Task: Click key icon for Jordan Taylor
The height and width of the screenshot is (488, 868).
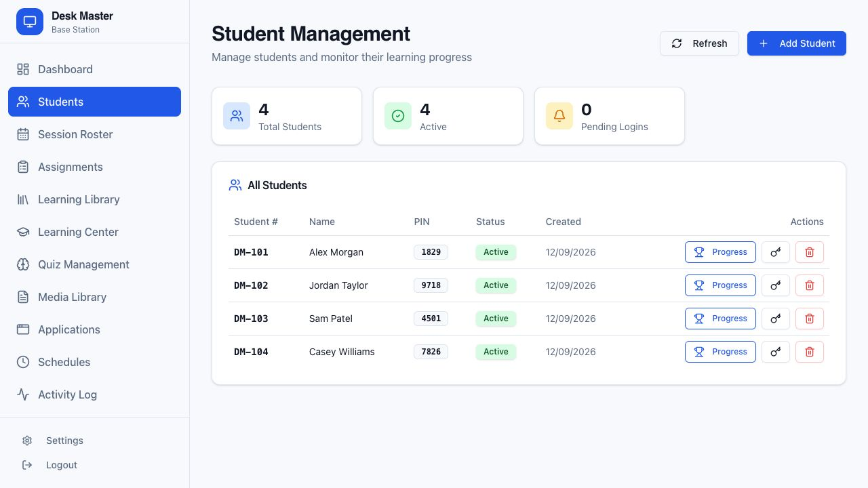Action: [776, 285]
